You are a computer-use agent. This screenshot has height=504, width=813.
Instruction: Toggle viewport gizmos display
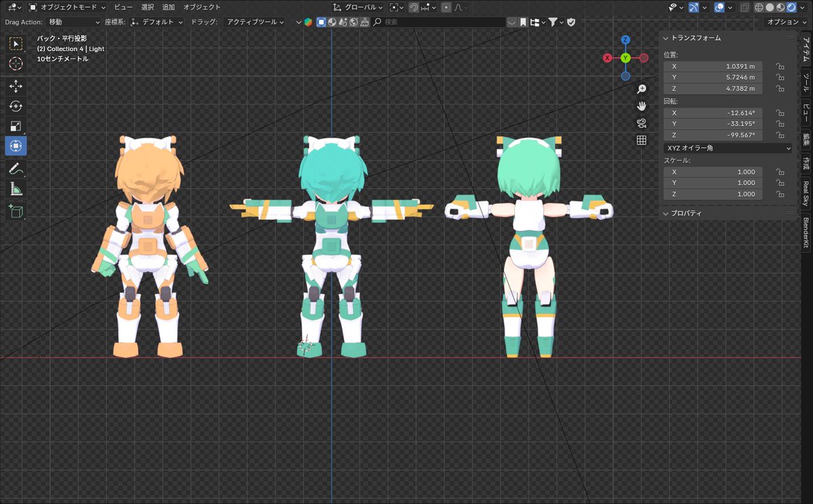[x=693, y=7]
